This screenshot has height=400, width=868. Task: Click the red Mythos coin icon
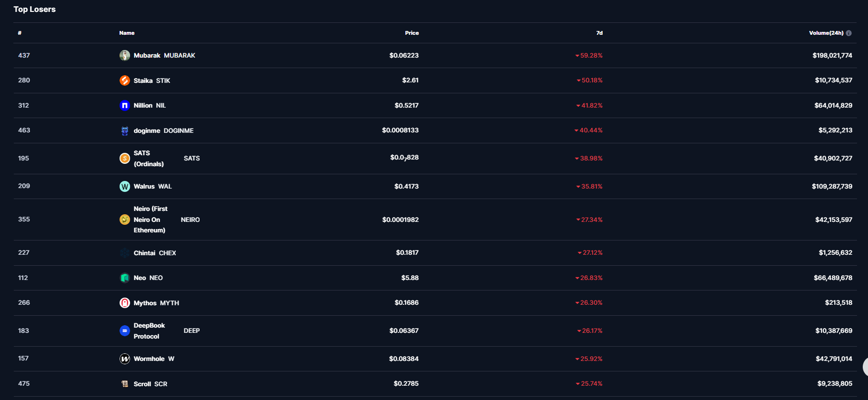[x=125, y=303]
